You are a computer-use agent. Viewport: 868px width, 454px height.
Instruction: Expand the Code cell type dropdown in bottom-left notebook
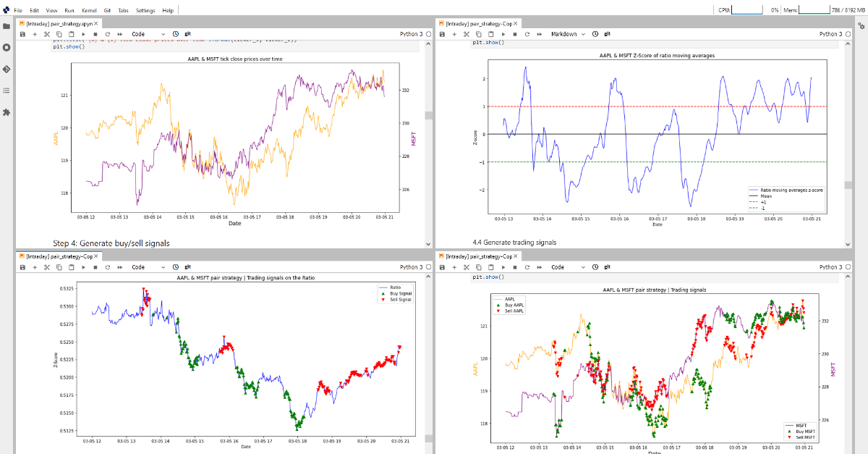(x=147, y=267)
